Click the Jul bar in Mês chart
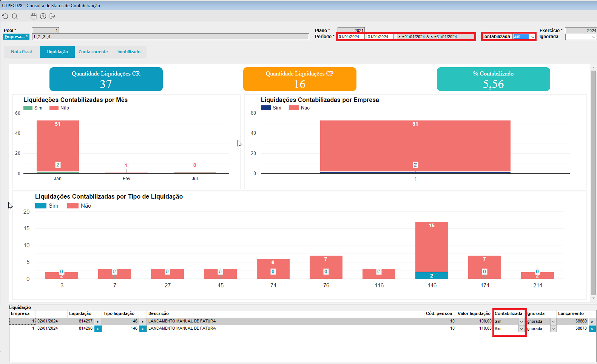 195,173
